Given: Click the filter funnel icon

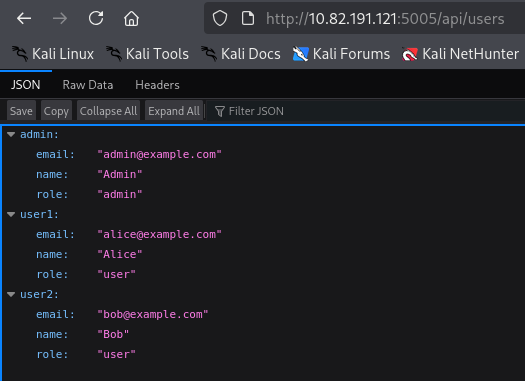Looking at the screenshot, I should tap(220, 111).
